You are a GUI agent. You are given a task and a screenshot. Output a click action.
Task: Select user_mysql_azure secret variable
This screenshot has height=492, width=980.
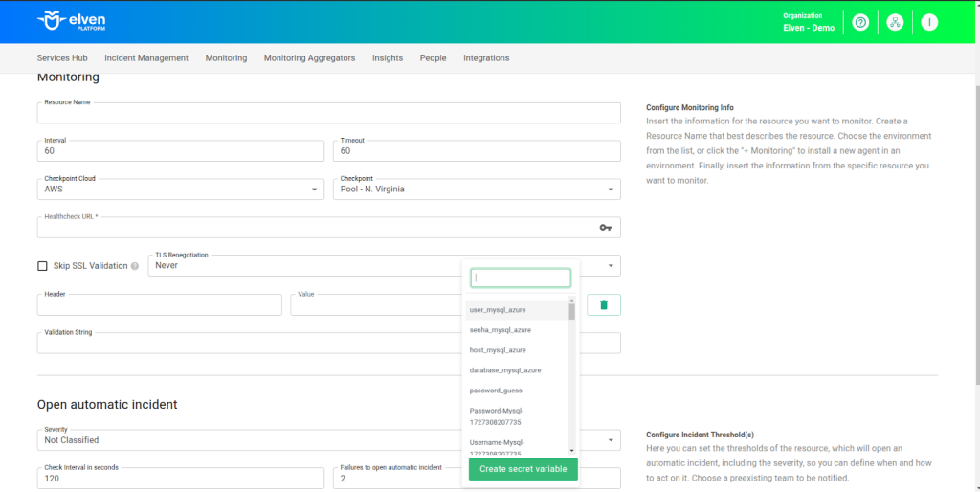498,310
